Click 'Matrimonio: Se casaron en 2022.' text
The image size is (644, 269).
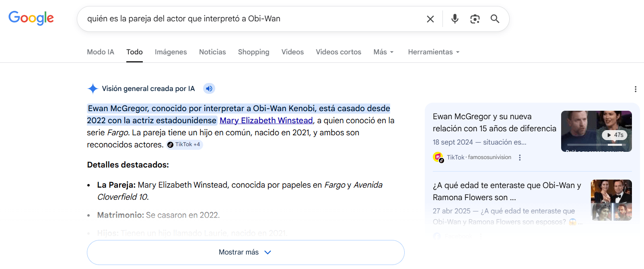point(158,215)
